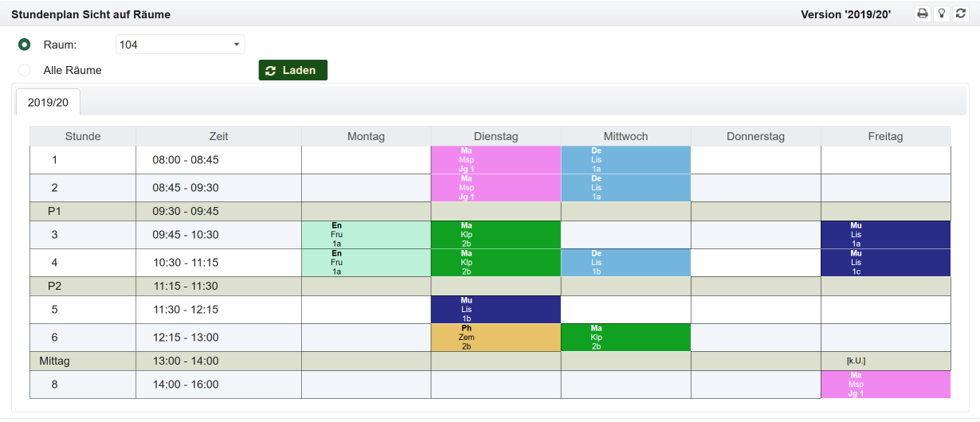This screenshot has height=422, width=980.
Task: Click the Freitag column header
Action: click(x=885, y=136)
